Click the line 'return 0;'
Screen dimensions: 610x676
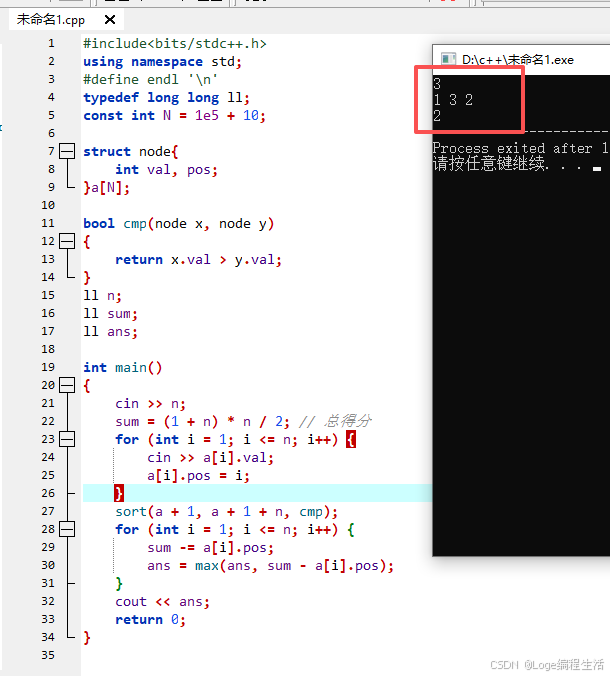pyautogui.click(x=150, y=620)
